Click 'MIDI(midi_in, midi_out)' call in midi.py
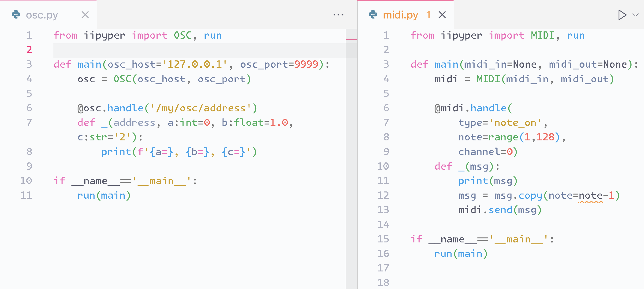Image resolution: width=644 pixels, height=289 pixels. [545, 79]
